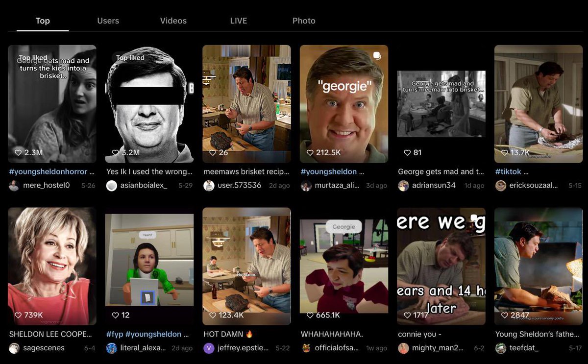Open blonde woman smiling thumbnail with 739K likes

click(52, 266)
